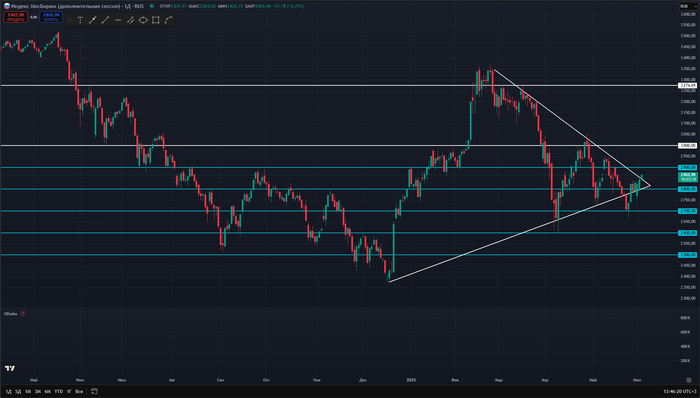Click the 2 800,00 cyan level price label

click(x=687, y=189)
